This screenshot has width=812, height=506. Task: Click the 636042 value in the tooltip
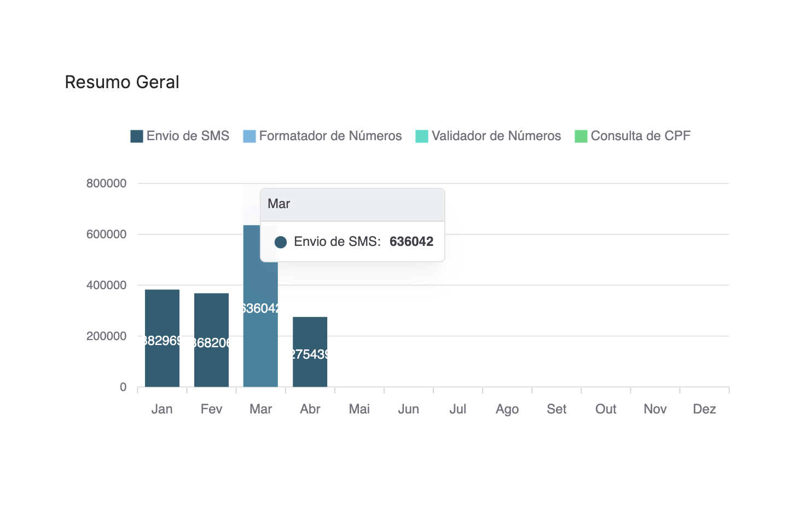411,242
